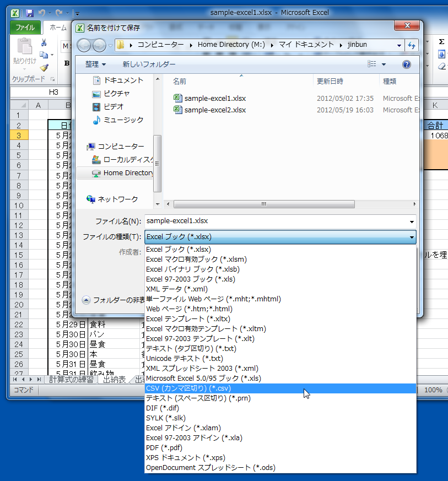This screenshot has width=448, height=481.
Task: Click the Clear eraser icon in the ribbon
Action: (x=442, y=66)
